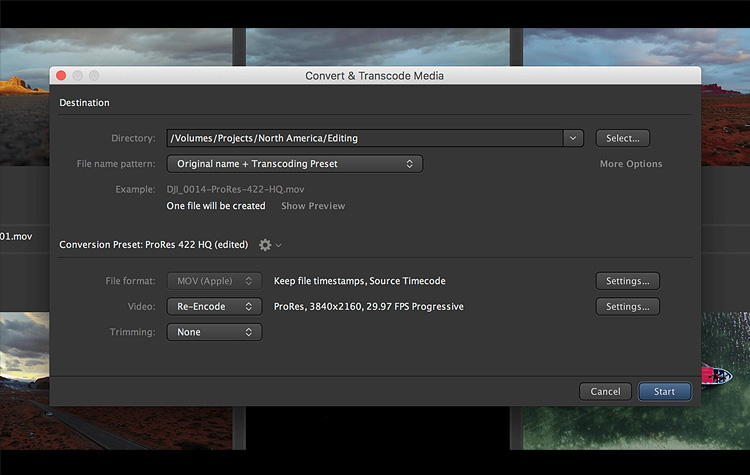Select the boat aerial thumbnail behind the dialog
The height and width of the screenshot is (475, 750).
[725, 380]
